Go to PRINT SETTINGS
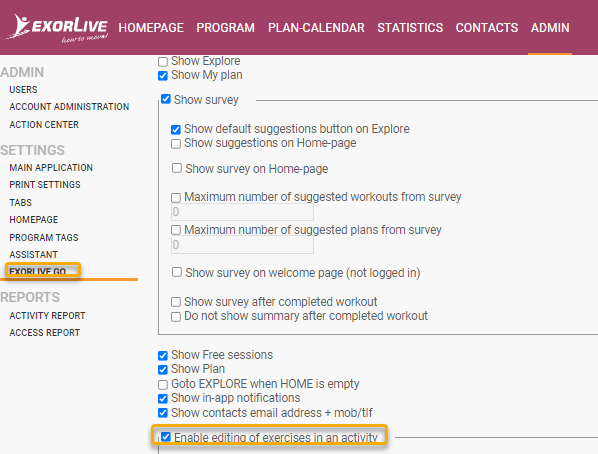Image resolution: width=598 pixels, height=454 pixels. pyautogui.click(x=45, y=185)
